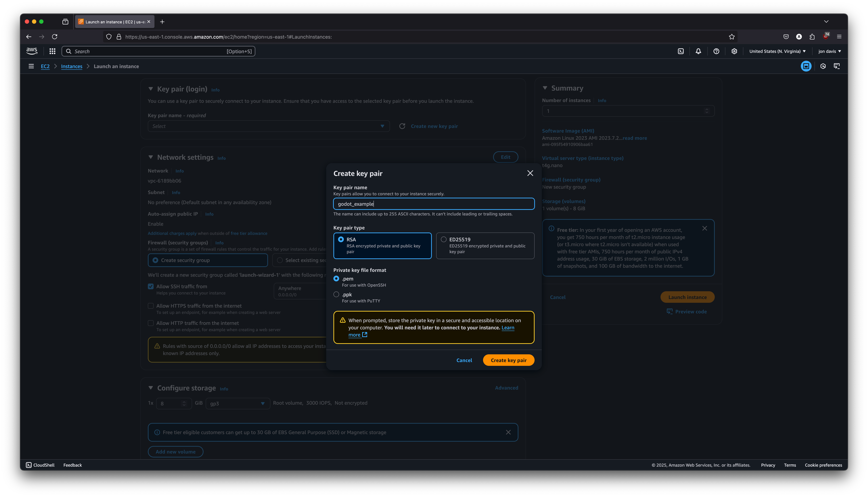Click the Key pair name text field
The width and height of the screenshot is (868, 497).
(x=434, y=204)
